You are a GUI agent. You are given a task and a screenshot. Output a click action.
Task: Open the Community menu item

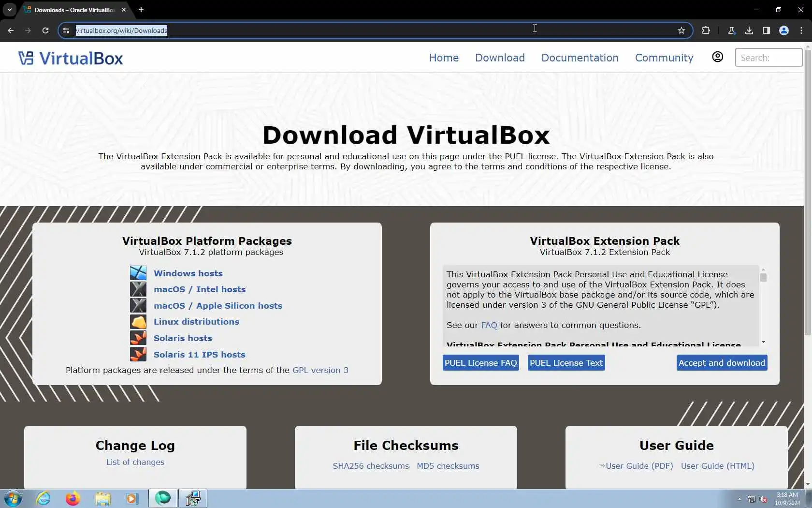[x=664, y=58]
